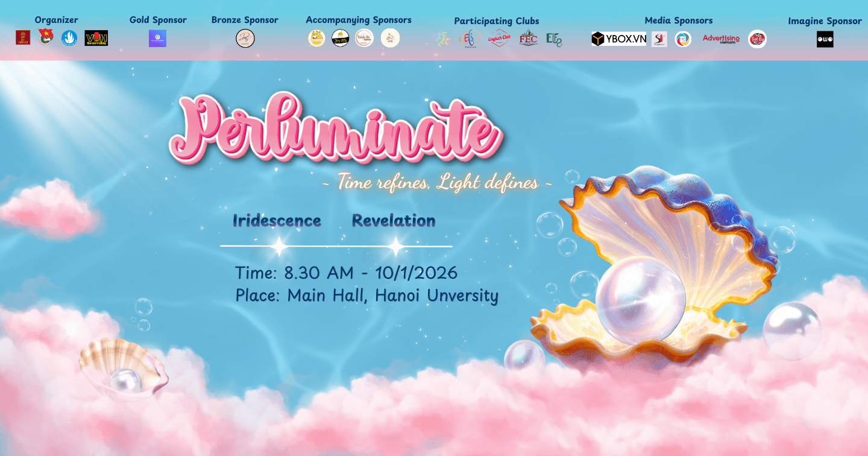Select the tagline Time refines, Light defines
This screenshot has width=868, height=456.
(x=438, y=182)
